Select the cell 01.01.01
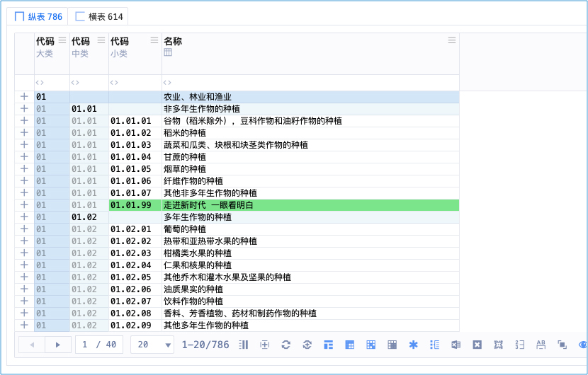 coord(135,120)
